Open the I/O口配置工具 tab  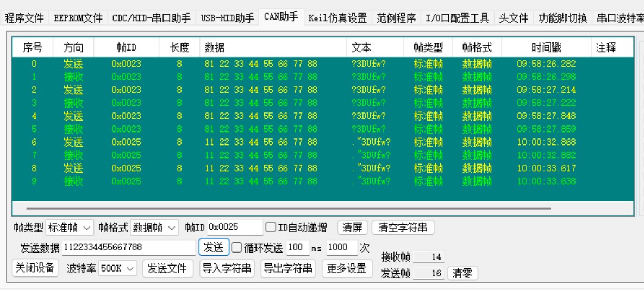tap(457, 18)
